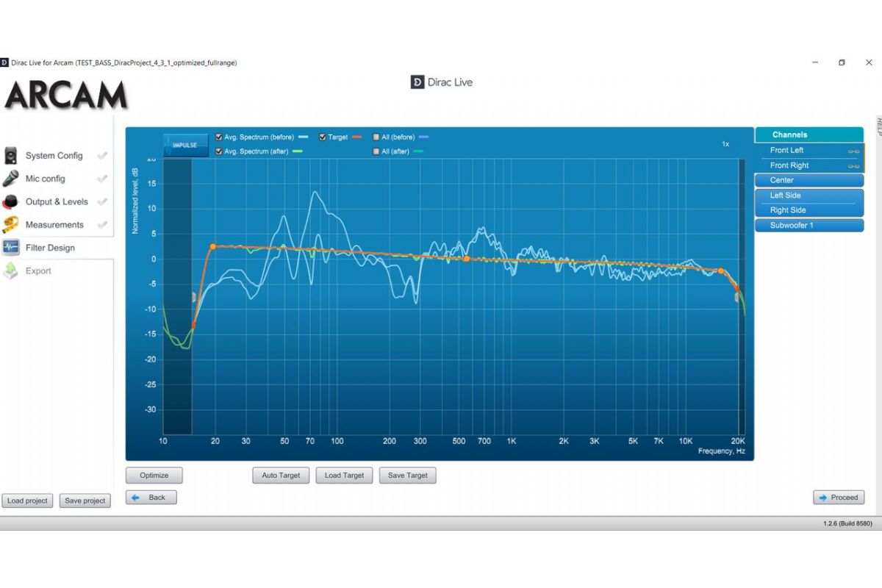This screenshot has width=882, height=588.
Task: Click the Save project button
Action: click(85, 501)
